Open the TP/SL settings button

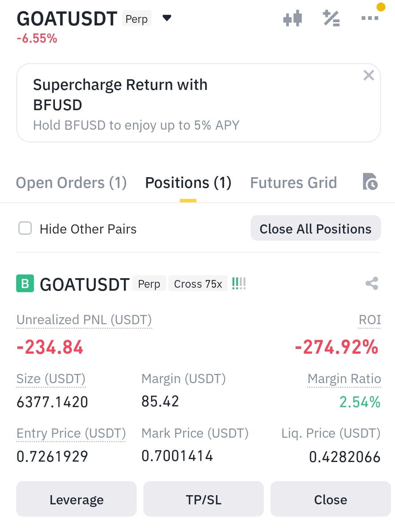pyautogui.click(x=203, y=499)
